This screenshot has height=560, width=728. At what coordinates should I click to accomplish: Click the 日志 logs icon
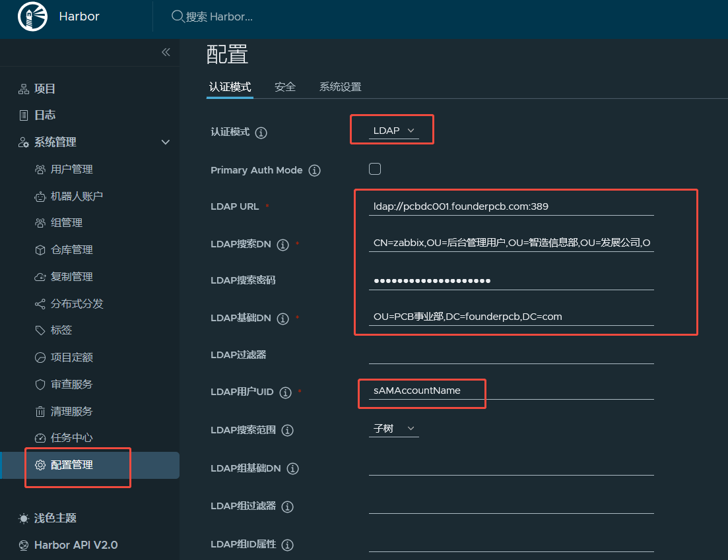coord(24,115)
